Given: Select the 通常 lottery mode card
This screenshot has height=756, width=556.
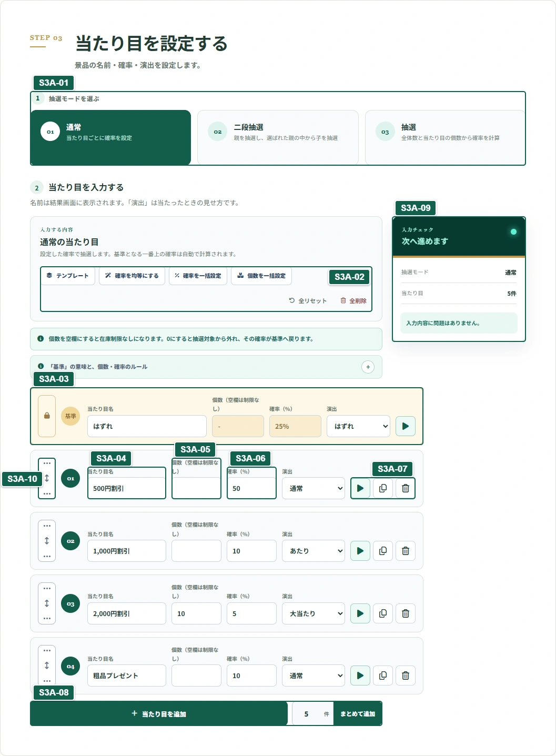Looking at the screenshot, I should coord(110,137).
